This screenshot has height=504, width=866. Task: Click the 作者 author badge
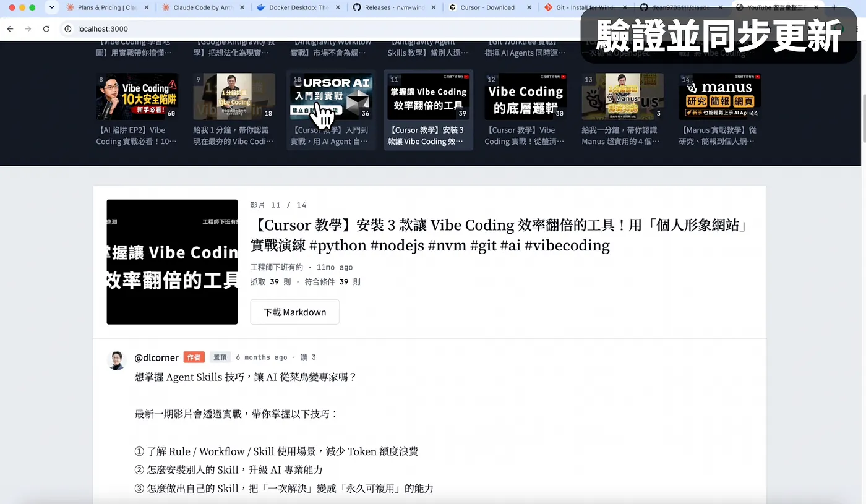(194, 357)
